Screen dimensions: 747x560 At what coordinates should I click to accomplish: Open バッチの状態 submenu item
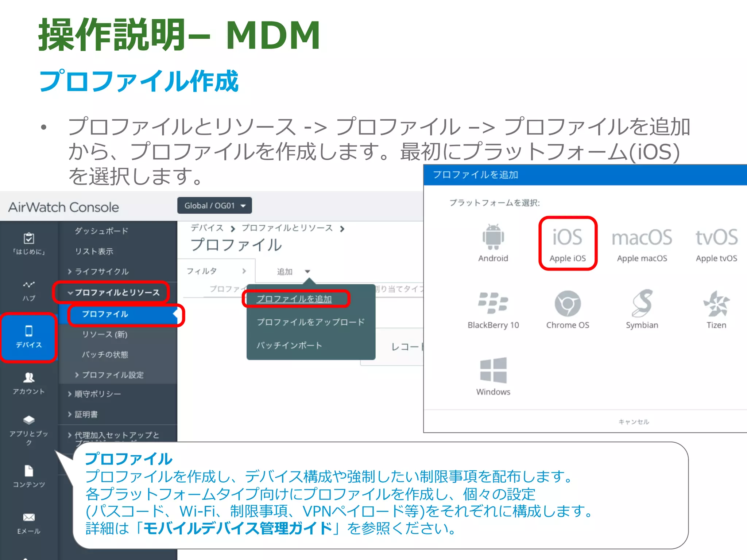105,355
